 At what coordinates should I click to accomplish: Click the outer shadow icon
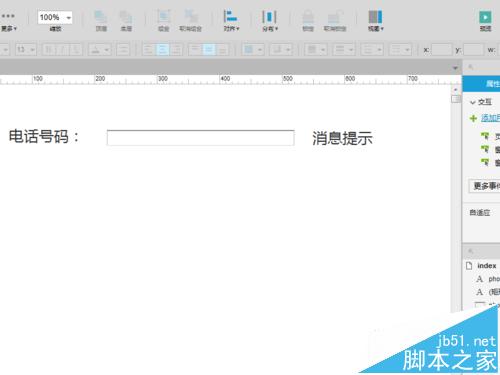click(x=277, y=50)
